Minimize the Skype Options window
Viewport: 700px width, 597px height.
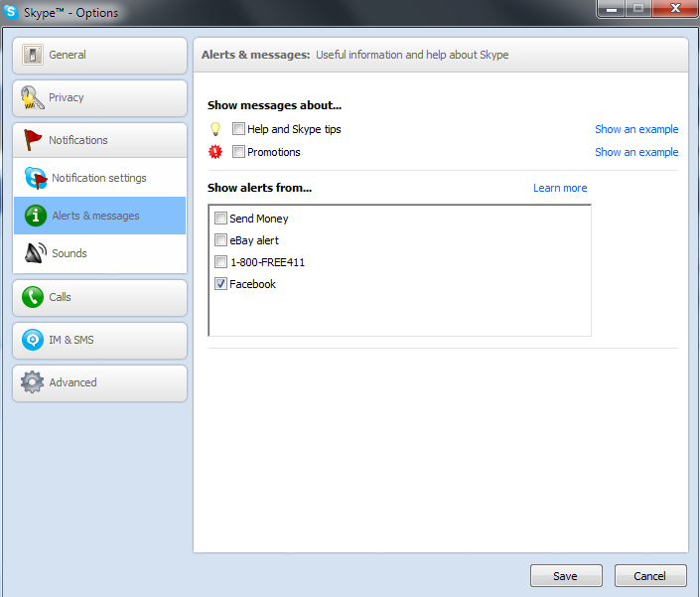point(612,9)
